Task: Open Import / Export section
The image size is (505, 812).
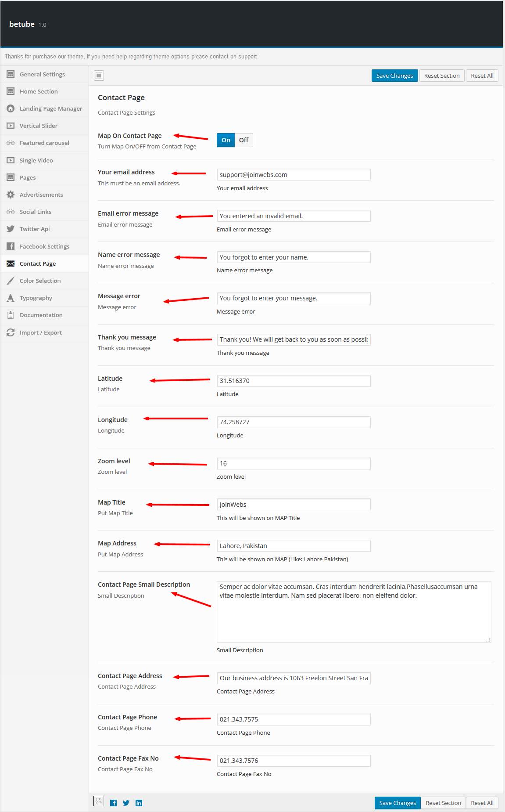Action: [x=44, y=332]
